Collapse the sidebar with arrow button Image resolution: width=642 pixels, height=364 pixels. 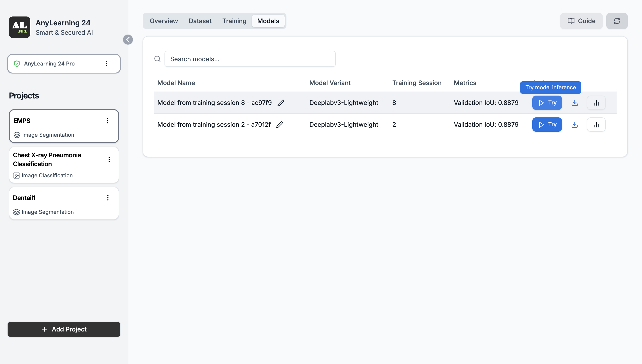(128, 40)
